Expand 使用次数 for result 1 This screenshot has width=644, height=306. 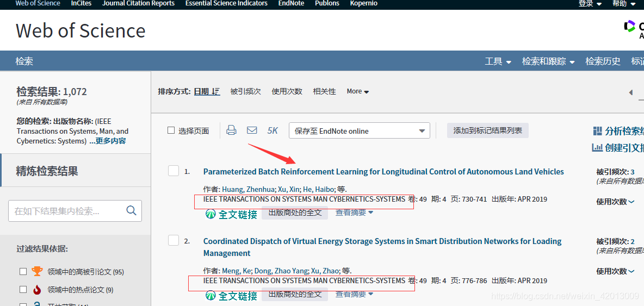pyautogui.click(x=615, y=202)
